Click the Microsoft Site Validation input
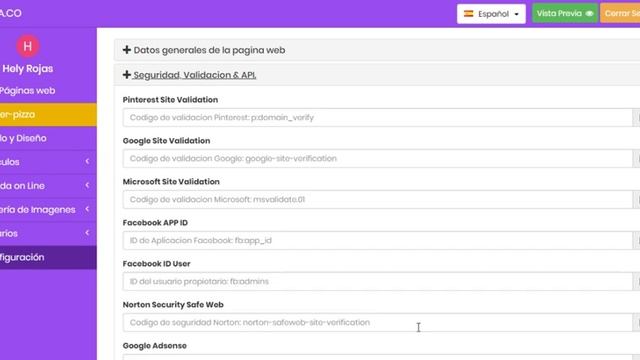Screen dimensions: 640x360 (378, 200)
